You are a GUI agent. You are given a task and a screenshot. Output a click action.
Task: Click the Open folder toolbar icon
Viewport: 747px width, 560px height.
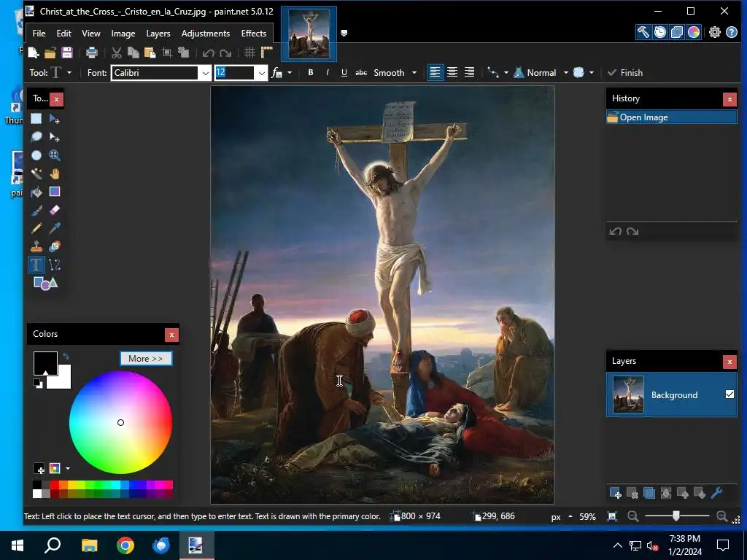click(50, 52)
